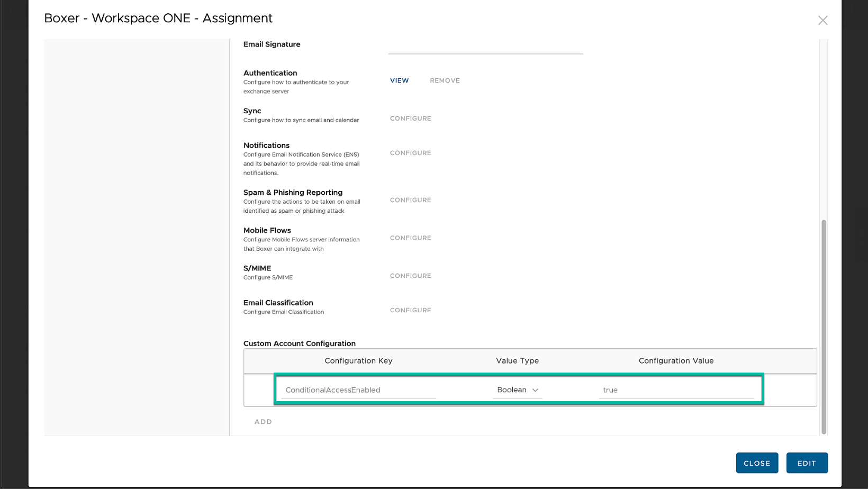Click the ConditionalAccessEnabled key field
This screenshot has height=489, width=868.
point(358,390)
